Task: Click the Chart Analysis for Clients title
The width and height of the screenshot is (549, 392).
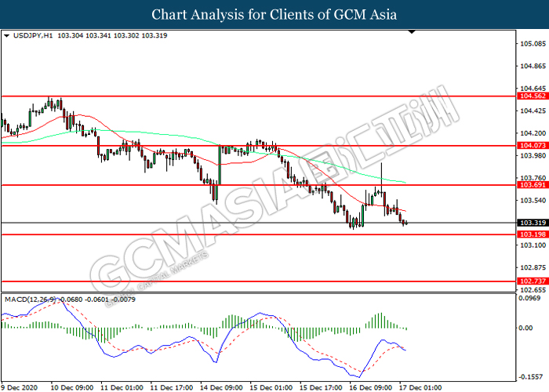Action: tap(274, 15)
